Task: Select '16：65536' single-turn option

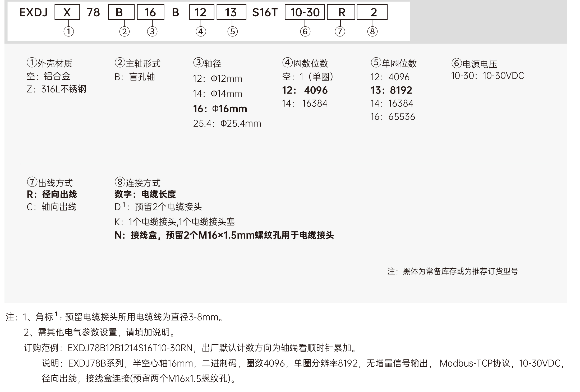Action: (393, 116)
